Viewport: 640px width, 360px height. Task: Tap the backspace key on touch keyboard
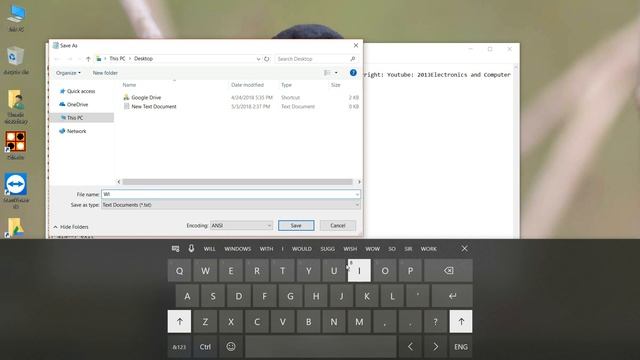448,271
